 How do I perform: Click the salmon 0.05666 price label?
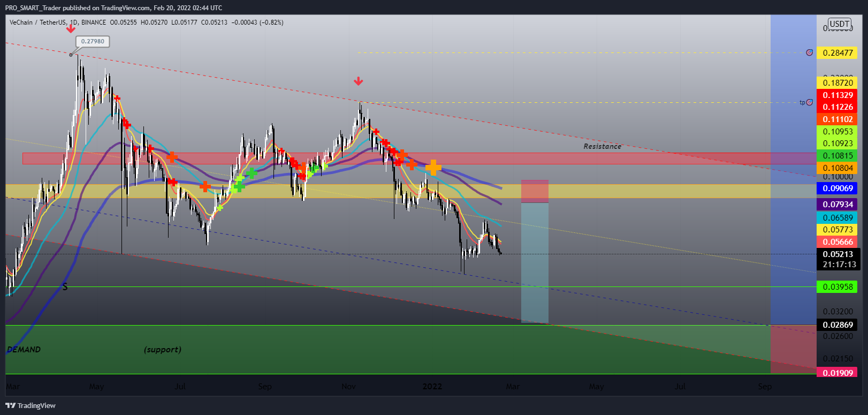[x=837, y=242]
